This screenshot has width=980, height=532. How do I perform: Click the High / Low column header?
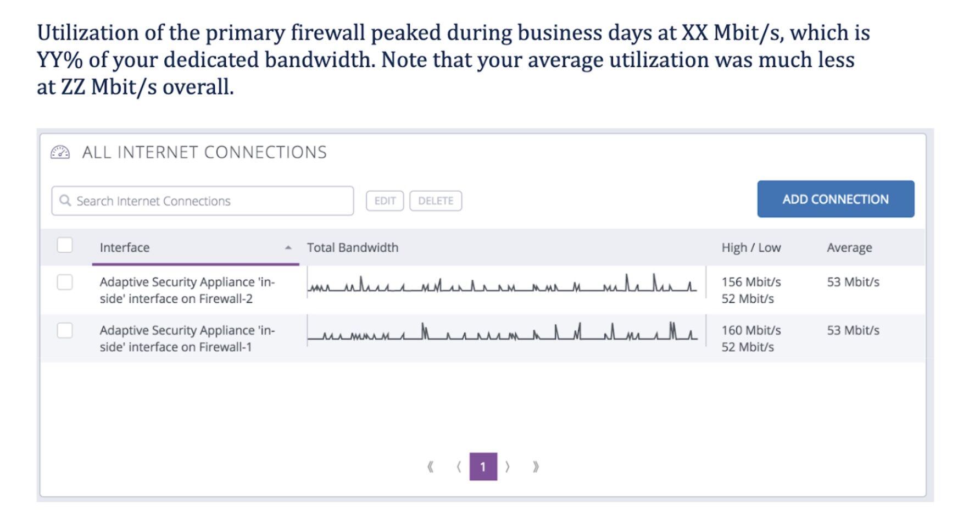coord(751,247)
